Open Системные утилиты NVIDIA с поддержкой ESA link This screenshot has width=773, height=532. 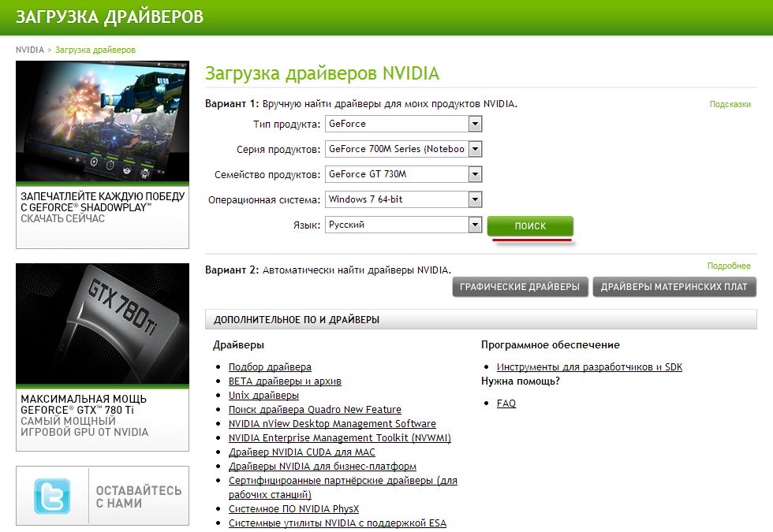[x=338, y=523]
